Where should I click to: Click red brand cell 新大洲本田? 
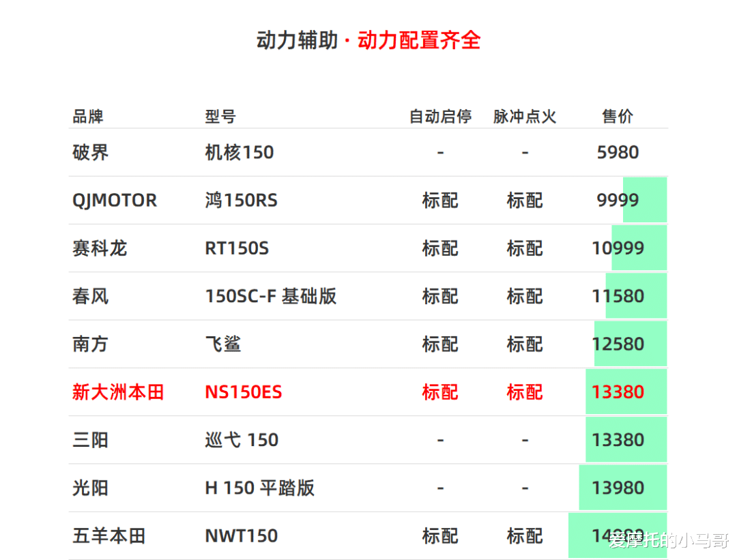118,392
